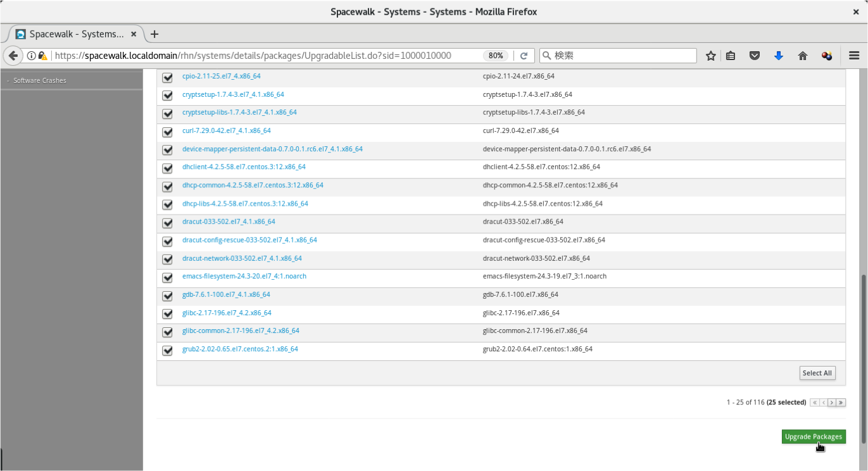The width and height of the screenshot is (868, 471).
Task: Open cpio-2.11-25.el7_4.x86_64 package link
Action: 221,76
